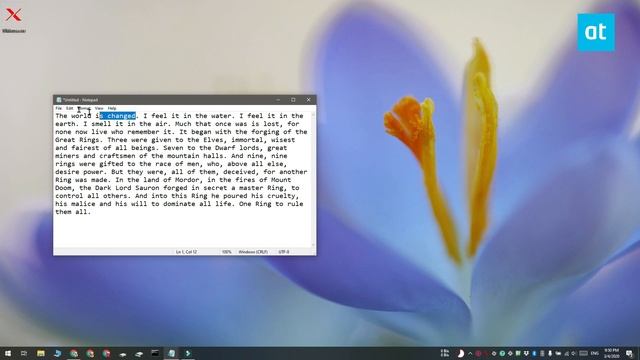Open the Edit menu in Notepad
640x360 pixels.
[x=70, y=108]
